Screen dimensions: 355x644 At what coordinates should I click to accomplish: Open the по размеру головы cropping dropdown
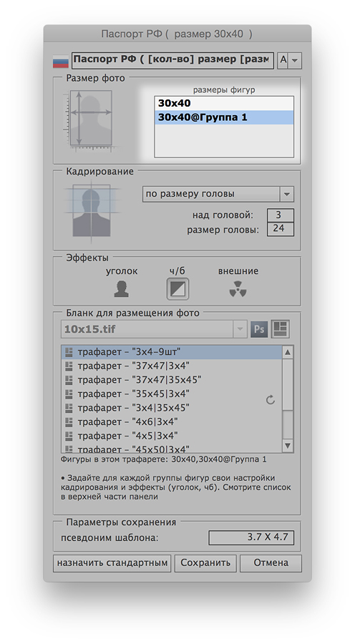tap(218, 194)
